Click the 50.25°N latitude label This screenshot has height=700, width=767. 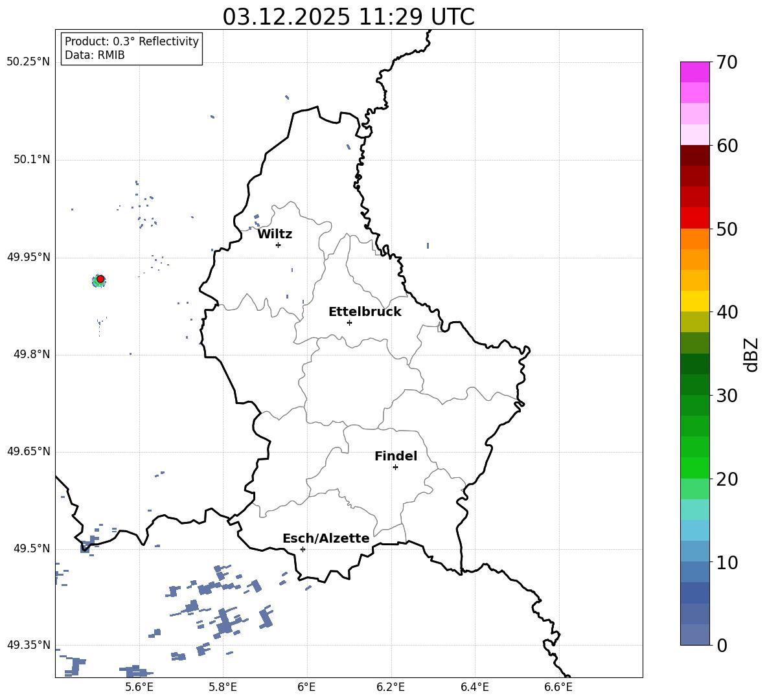pos(29,62)
